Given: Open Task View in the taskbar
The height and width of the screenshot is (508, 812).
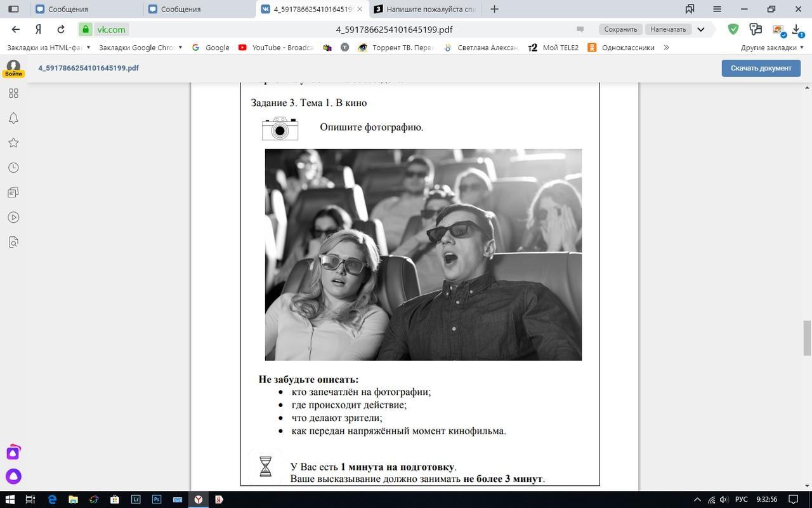Looking at the screenshot, I should [30, 499].
